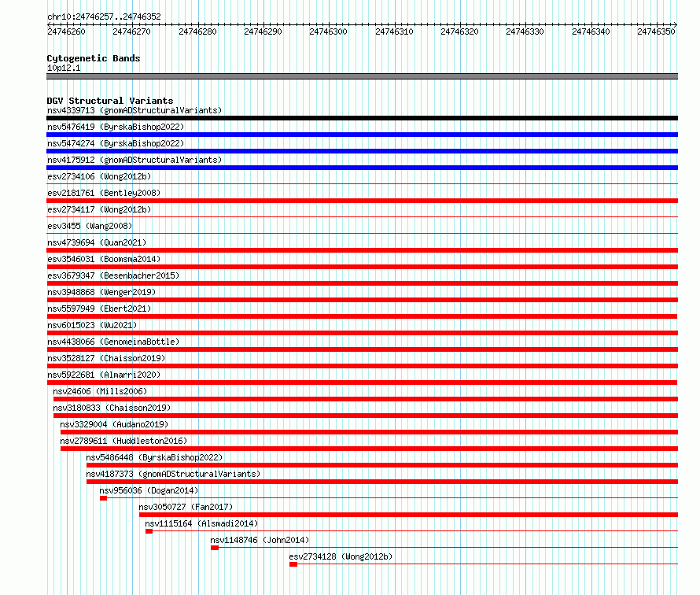Open variant nsv4187373 (gnomADStructuralVariants)

pos(173,474)
